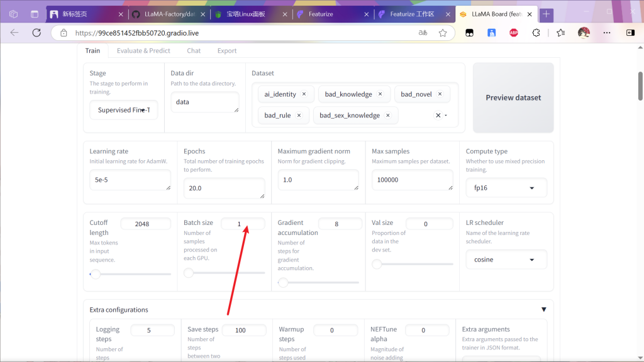Viewport: 644px width, 362px height.
Task: Open the workspaces icon
Action: [x=14, y=14]
